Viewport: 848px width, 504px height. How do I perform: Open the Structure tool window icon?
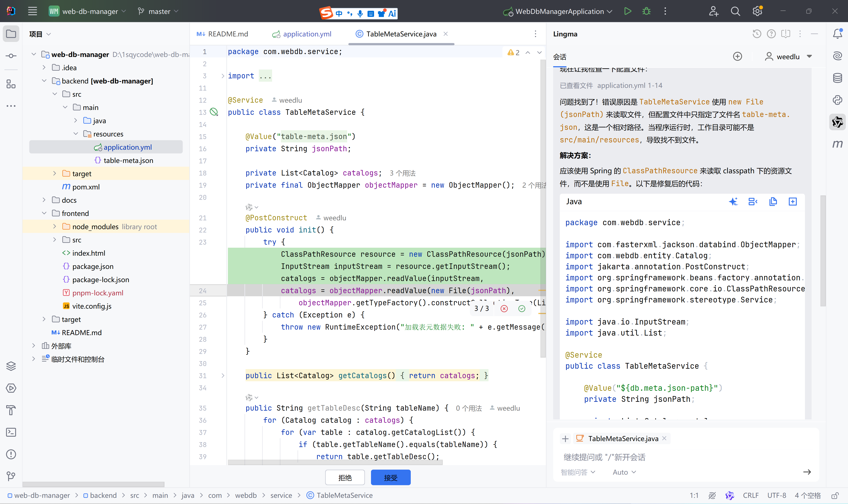click(11, 84)
